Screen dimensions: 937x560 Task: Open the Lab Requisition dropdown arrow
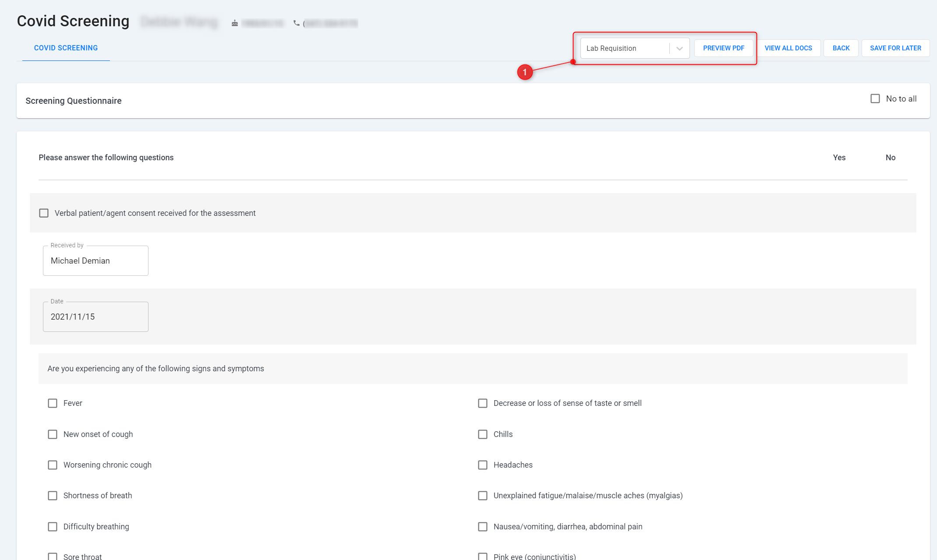coord(679,49)
